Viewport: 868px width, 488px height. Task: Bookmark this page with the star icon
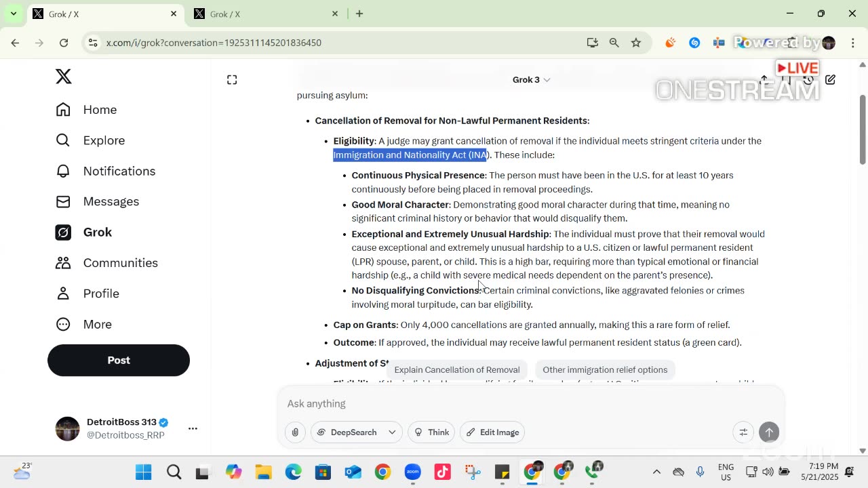tap(636, 43)
